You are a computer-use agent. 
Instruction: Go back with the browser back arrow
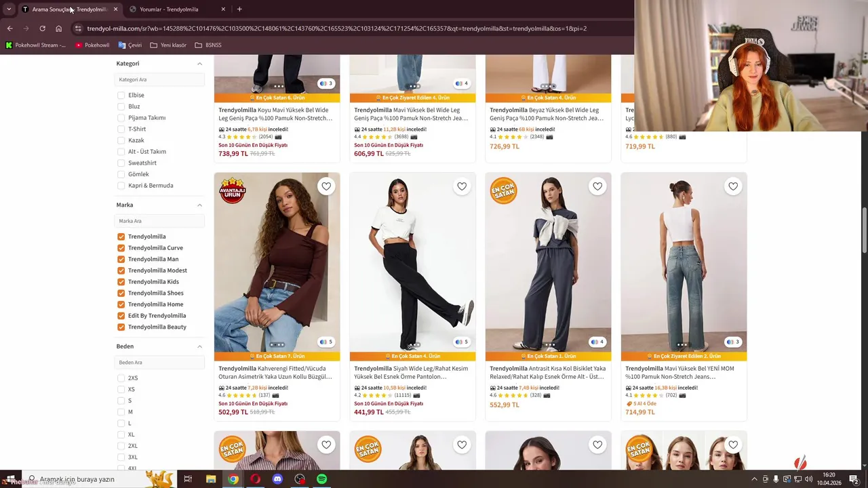coord(9,28)
